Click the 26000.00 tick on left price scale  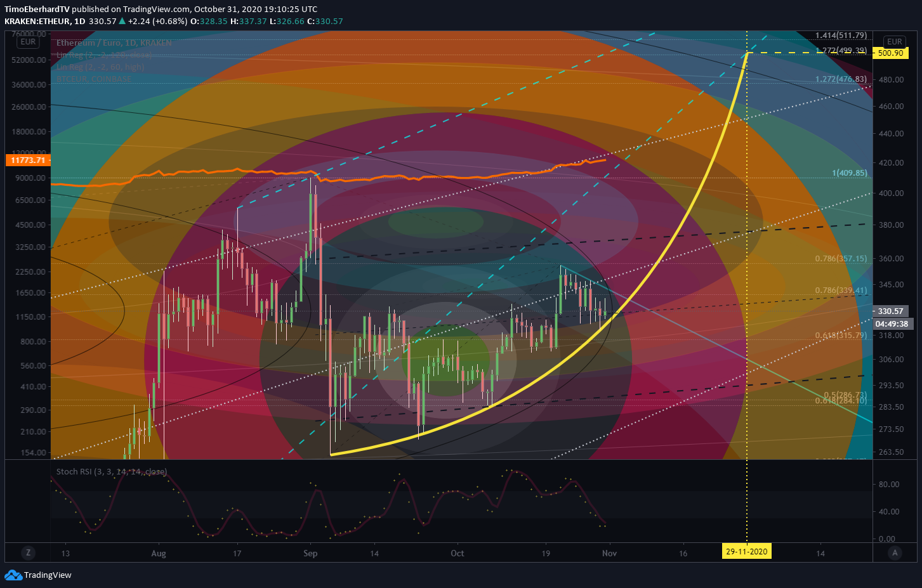pos(29,107)
